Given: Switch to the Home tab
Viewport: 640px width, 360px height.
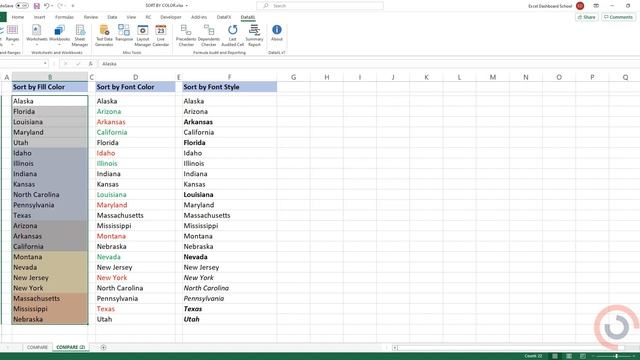Looking at the screenshot, I should [18, 17].
